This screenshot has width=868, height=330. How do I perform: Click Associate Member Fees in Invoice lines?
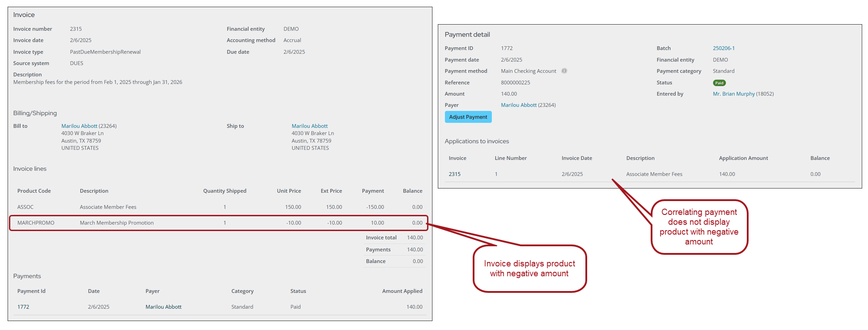pos(108,207)
